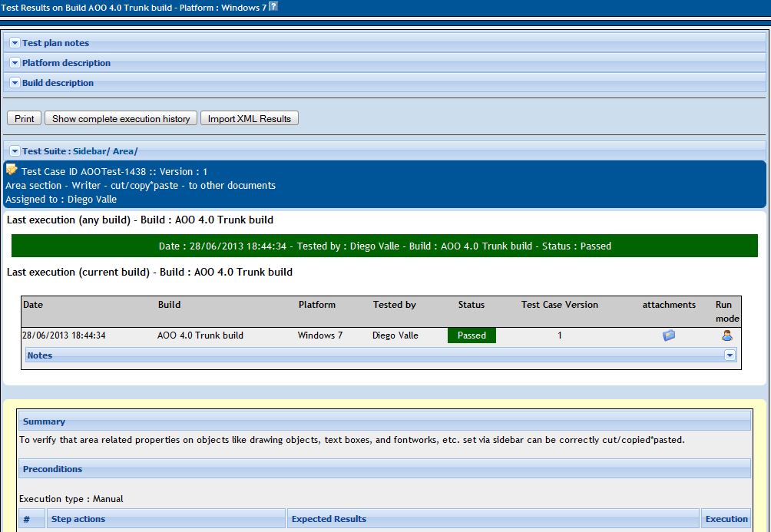Click Import XML Results button
The image size is (771, 532).
pyautogui.click(x=250, y=118)
